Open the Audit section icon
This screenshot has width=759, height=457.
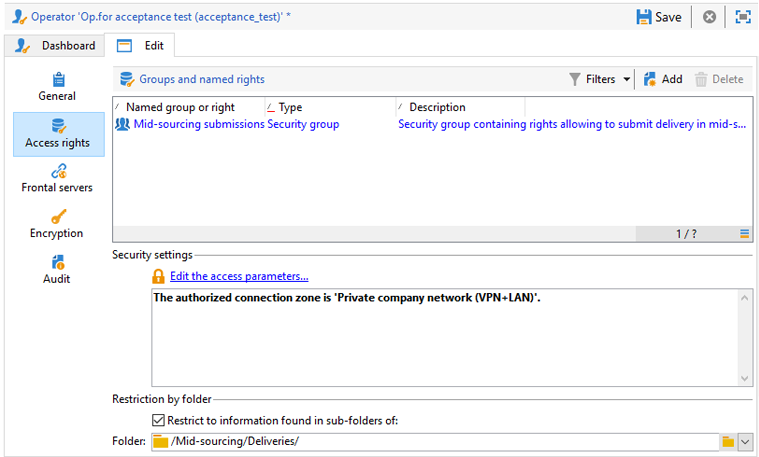[58, 262]
